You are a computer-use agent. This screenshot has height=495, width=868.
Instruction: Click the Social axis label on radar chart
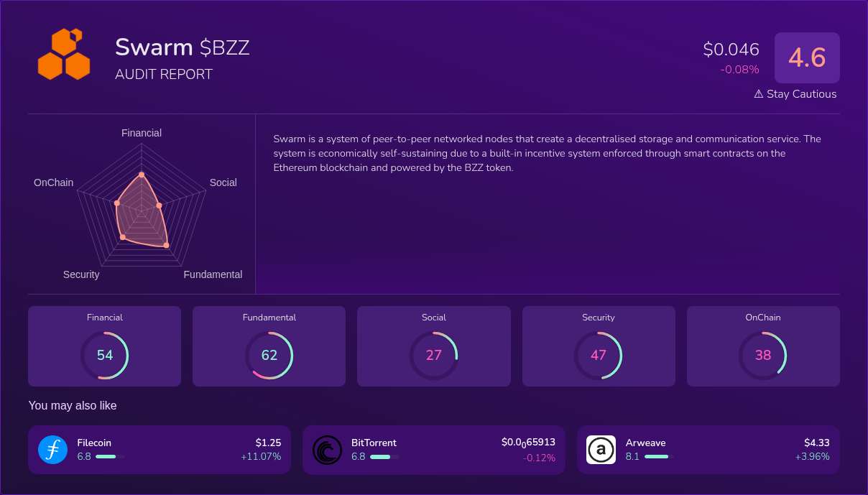(223, 182)
